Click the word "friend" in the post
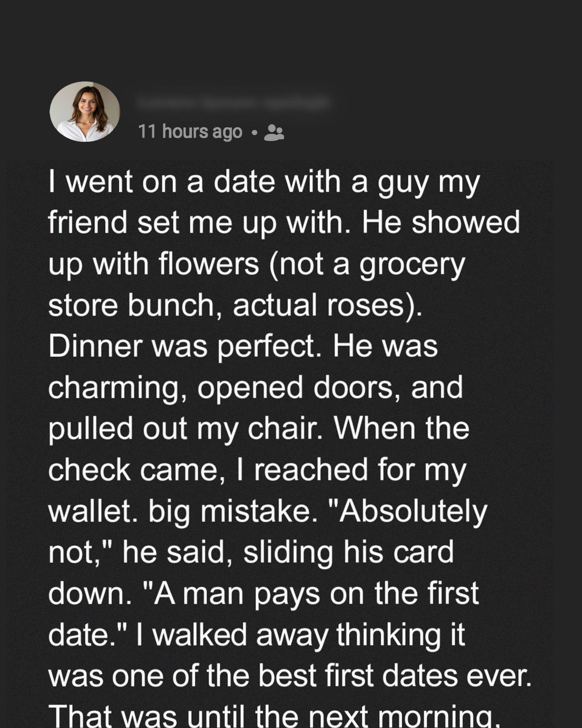582x728 pixels. pyautogui.click(x=87, y=223)
